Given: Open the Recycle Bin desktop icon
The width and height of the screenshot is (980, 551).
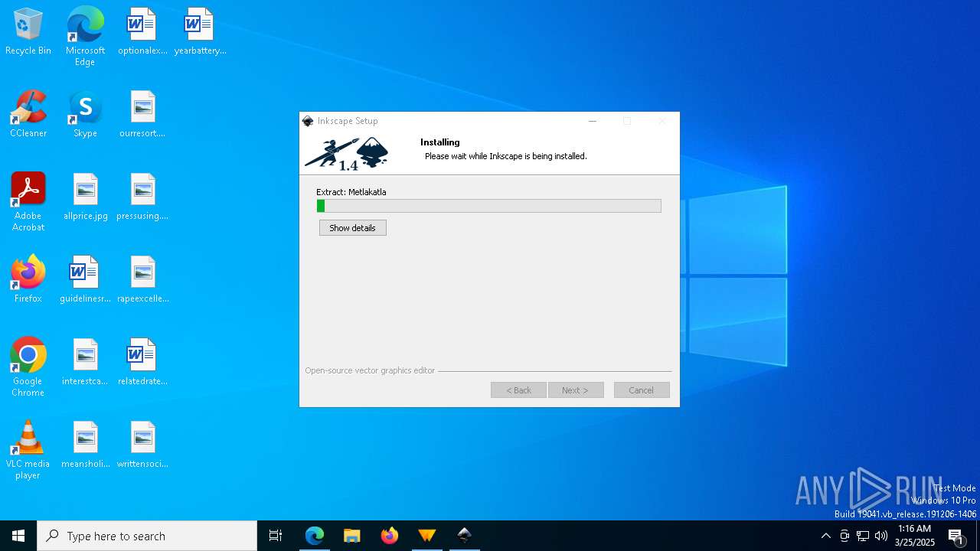Looking at the screenshot, I should (x=28, y=31).
